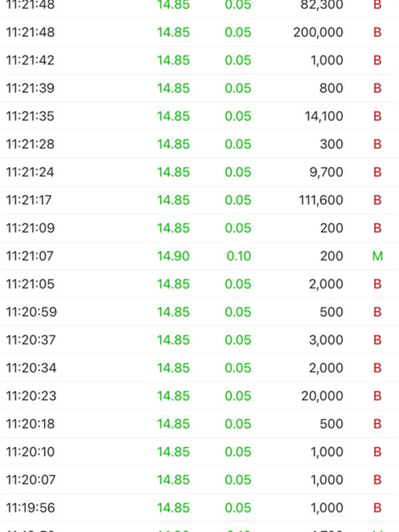399x532 pixels.
Task: Click the green M type indicator
Action: 377,255
